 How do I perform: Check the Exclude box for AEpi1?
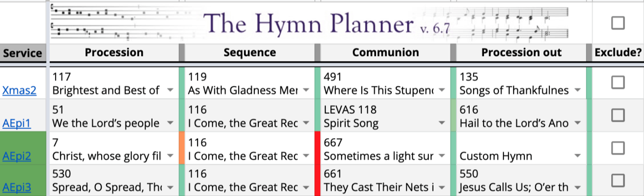point(617,115)
